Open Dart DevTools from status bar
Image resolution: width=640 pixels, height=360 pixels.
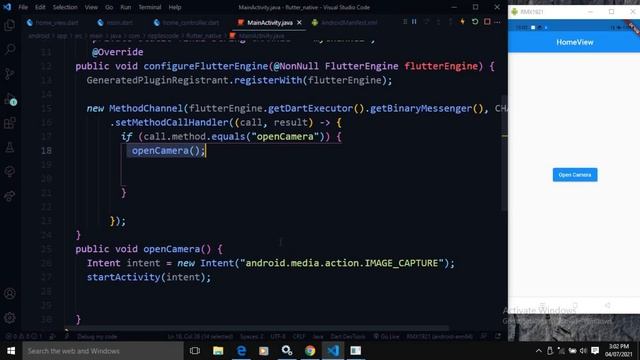tap(348, 337)
